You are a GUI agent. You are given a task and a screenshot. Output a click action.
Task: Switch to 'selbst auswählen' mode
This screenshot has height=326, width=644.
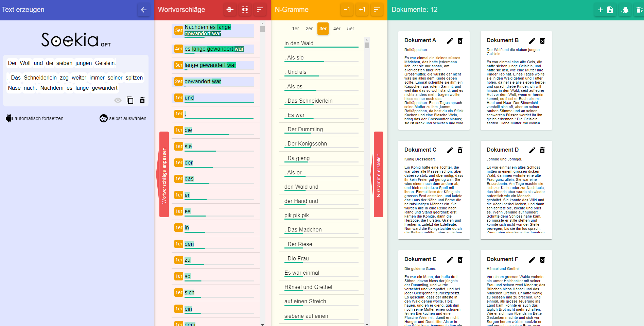pos(123,118)
